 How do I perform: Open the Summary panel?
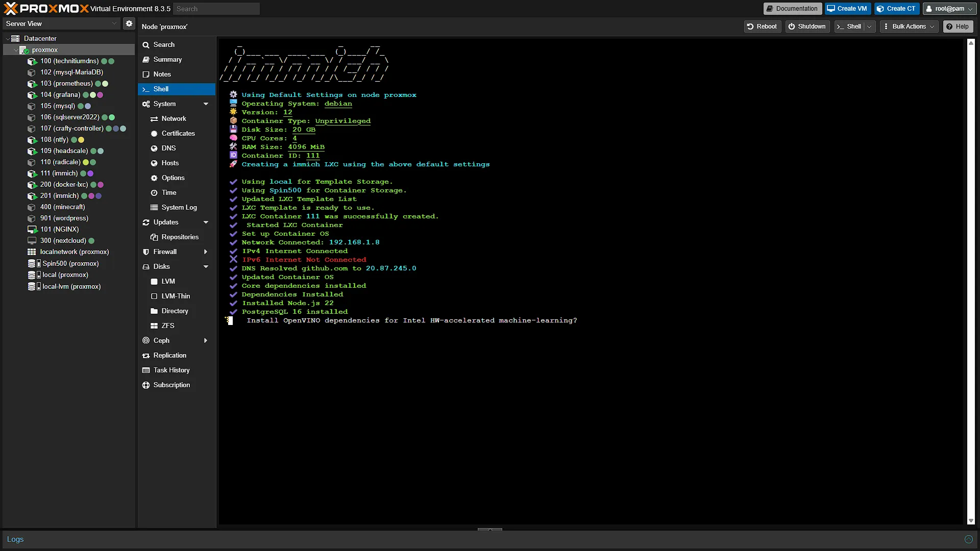pyautogui.click(x=177, y=60)
